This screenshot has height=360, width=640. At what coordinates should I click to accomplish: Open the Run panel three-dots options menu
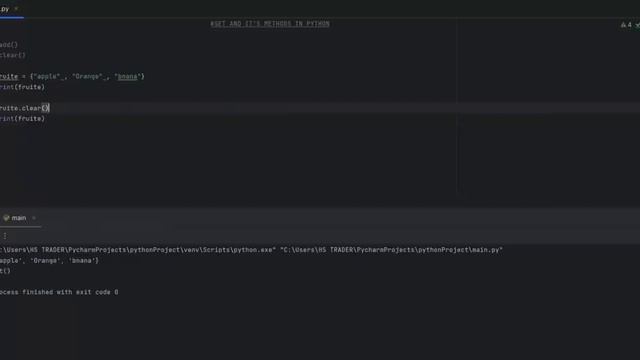pyautogui.click(x=5, y=236)
